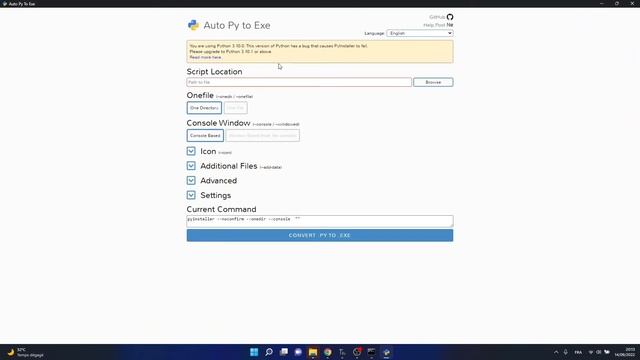
Task: Focus the Script Location path field
Action: click(299, 82)
